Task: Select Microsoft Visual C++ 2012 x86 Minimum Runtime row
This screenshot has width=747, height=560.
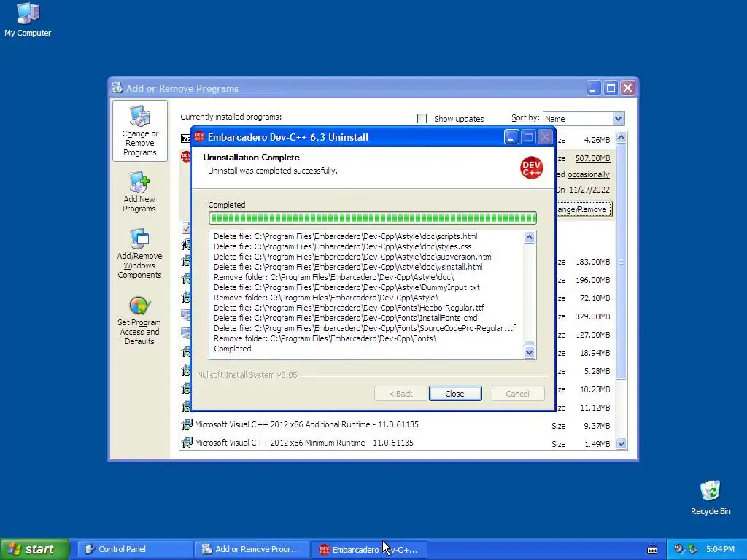Action: click(398, 443)
